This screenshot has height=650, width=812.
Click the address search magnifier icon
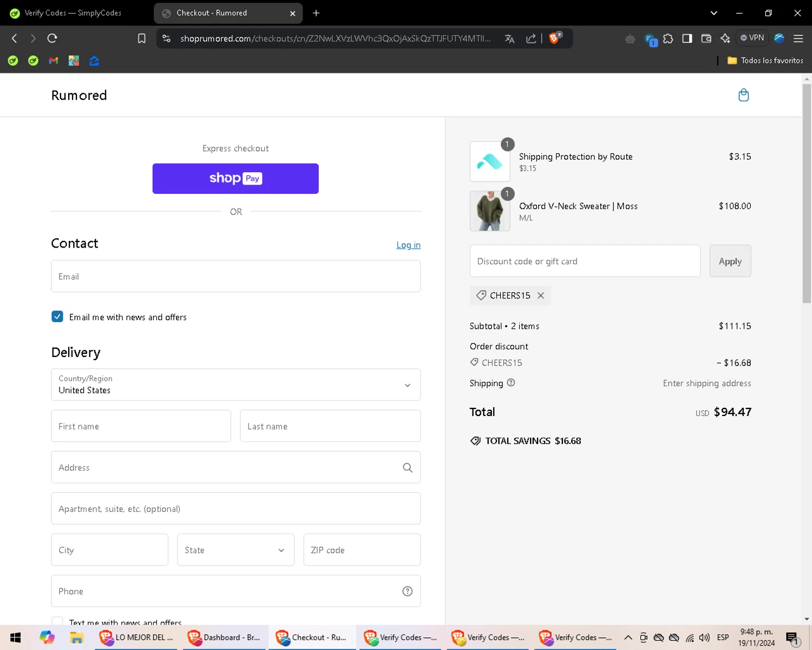[408, 467]
